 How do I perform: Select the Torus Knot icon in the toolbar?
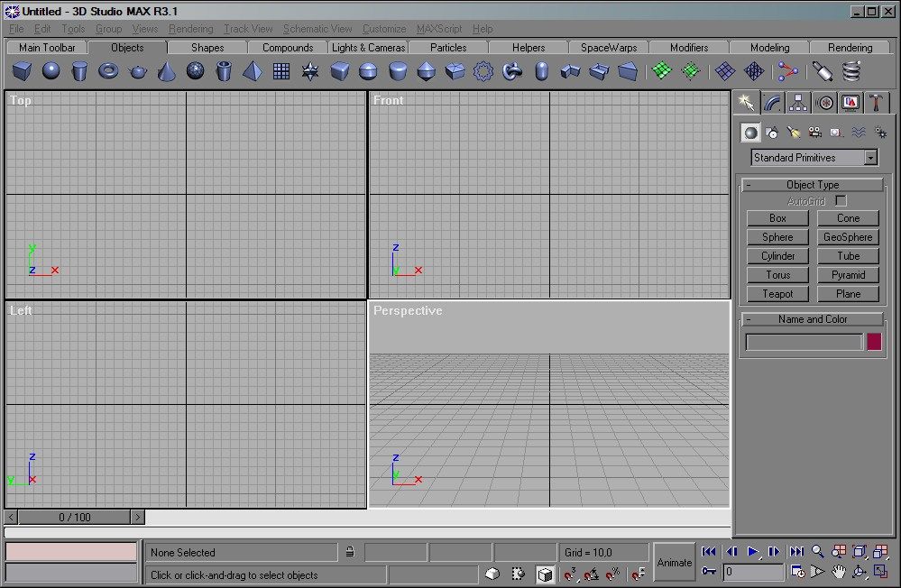pos(512,71)
